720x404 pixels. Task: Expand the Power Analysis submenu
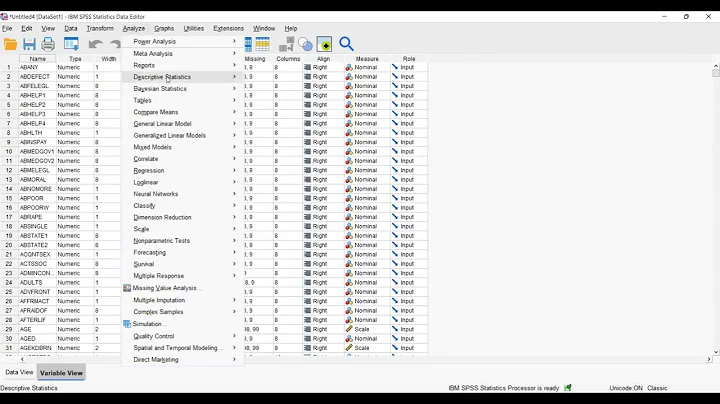[x=183, y=41]
